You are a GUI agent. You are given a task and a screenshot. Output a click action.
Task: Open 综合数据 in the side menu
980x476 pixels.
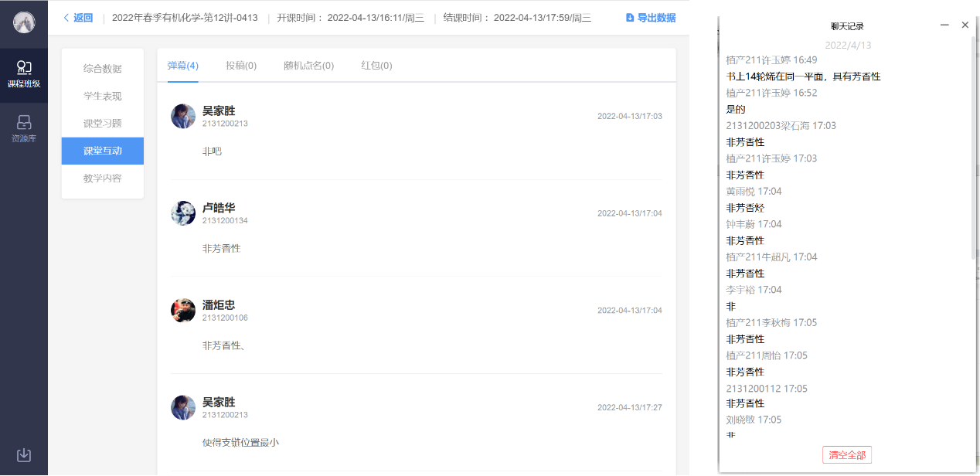point(103,69)
